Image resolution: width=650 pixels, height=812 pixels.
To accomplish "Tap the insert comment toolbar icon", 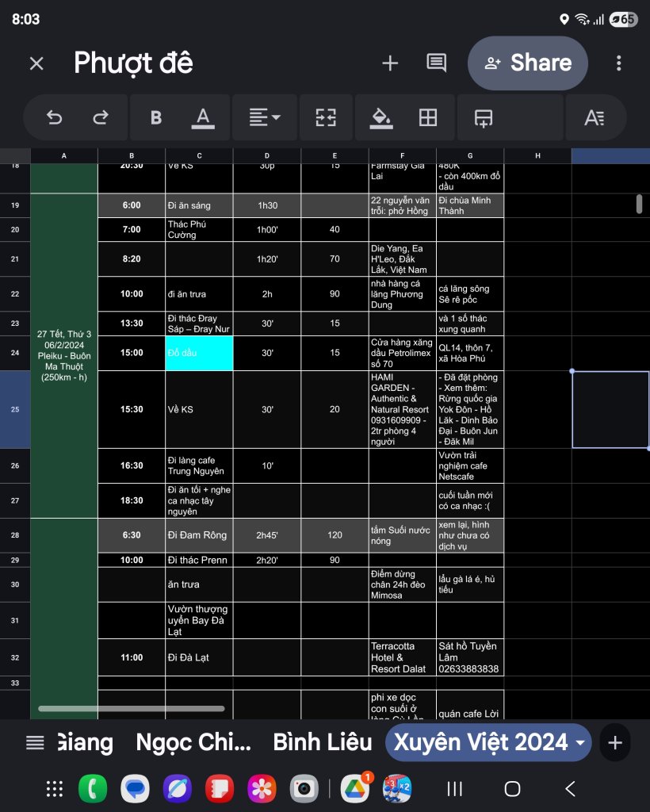I will click(x=484, y=118).
